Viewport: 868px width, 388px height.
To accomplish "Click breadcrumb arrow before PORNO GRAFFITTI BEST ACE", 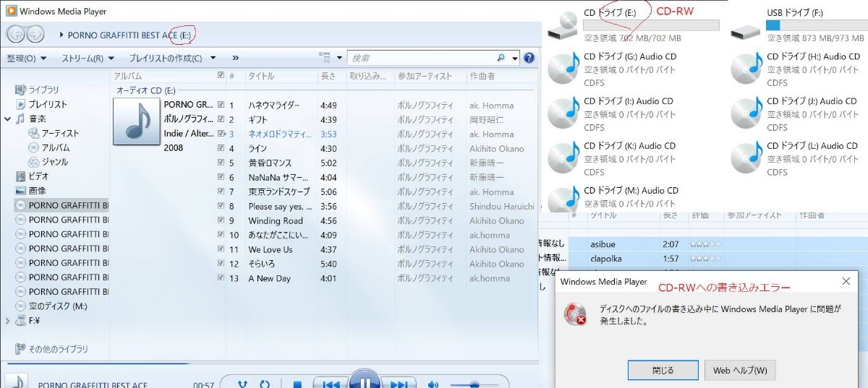I will click(x=62, y=35).
